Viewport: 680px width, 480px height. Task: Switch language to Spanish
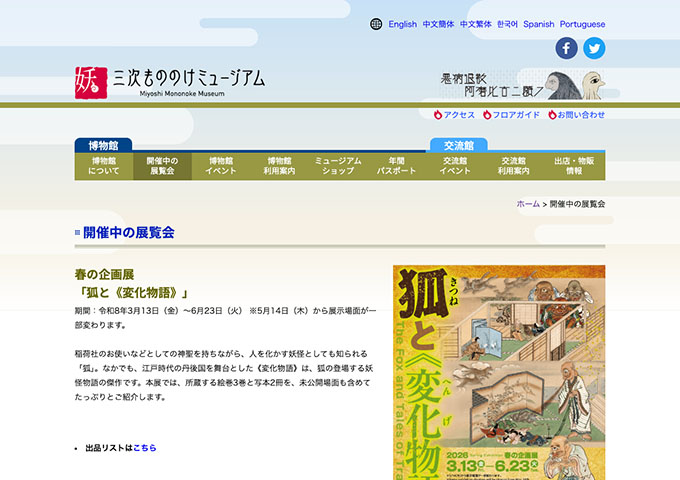[x=539, y=24]
